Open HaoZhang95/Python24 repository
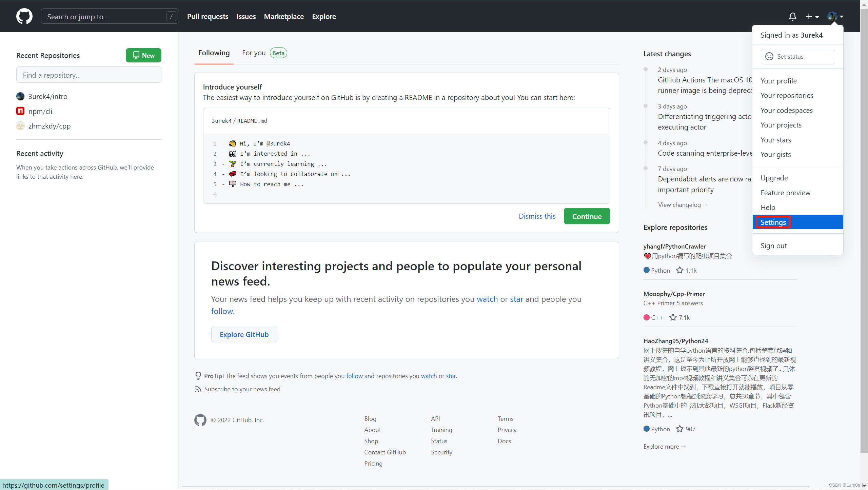868x490 pixels. point(676,341)
